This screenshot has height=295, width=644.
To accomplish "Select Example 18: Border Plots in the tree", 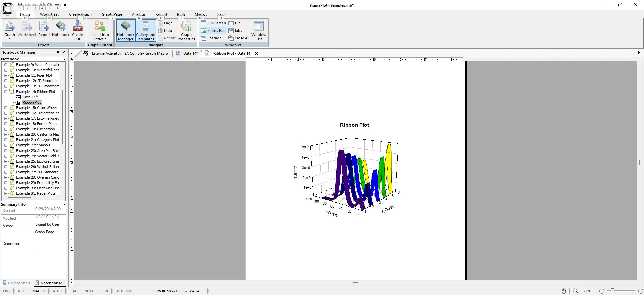I will (36, 124).
